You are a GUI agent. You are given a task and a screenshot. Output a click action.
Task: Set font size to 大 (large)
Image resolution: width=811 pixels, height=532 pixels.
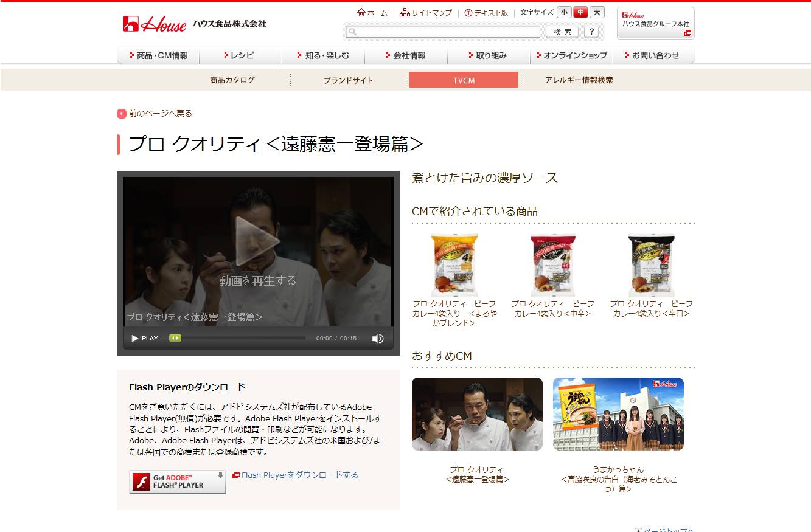[x=597, y=12]
